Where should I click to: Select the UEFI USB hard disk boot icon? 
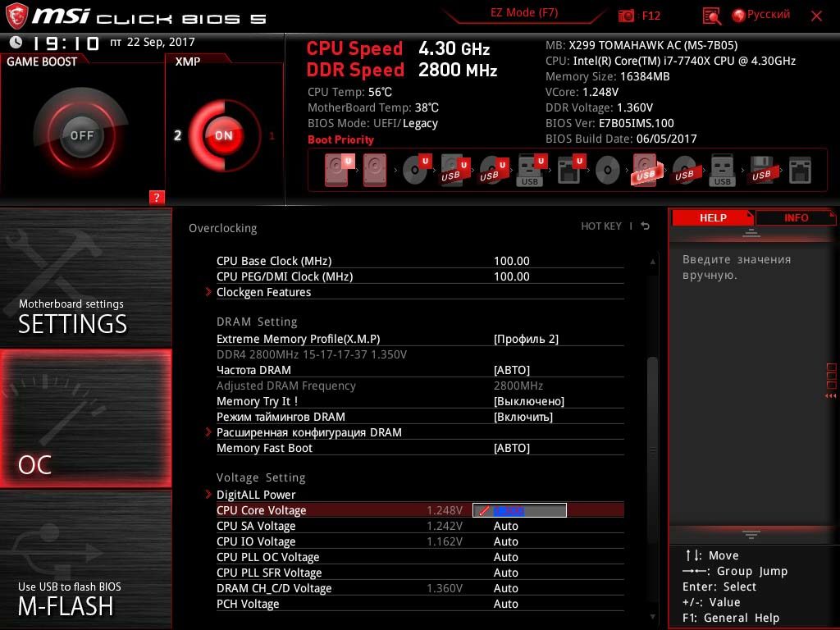[x=454, y=170]
